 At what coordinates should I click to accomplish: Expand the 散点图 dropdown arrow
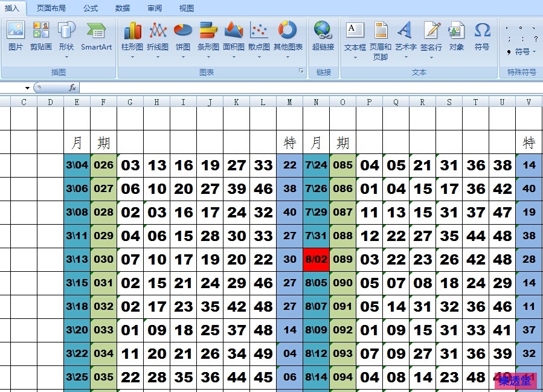(259, 57)
